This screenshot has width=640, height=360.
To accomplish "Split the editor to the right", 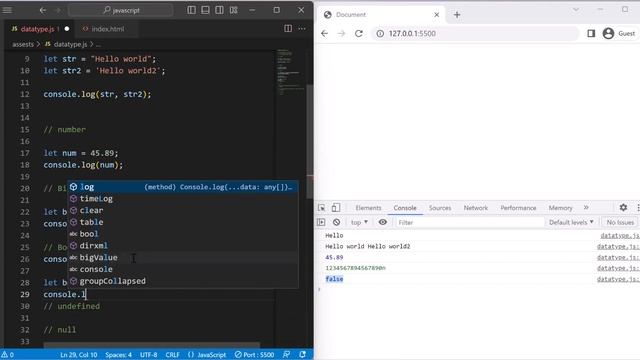I will tap(288, 29).
